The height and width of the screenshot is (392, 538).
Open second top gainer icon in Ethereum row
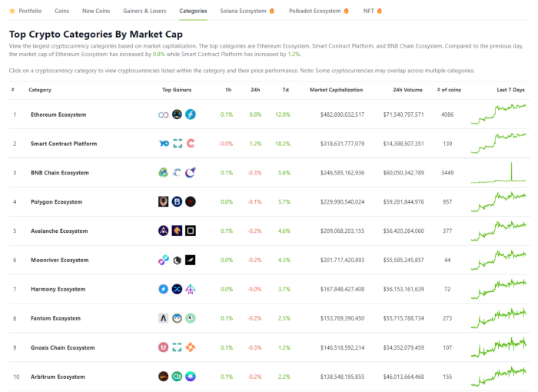177,115
